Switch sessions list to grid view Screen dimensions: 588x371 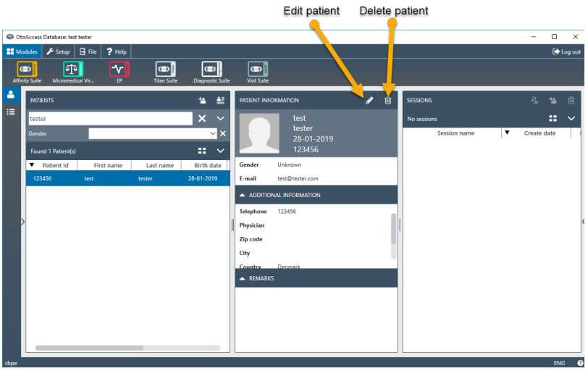pos(553,119)
